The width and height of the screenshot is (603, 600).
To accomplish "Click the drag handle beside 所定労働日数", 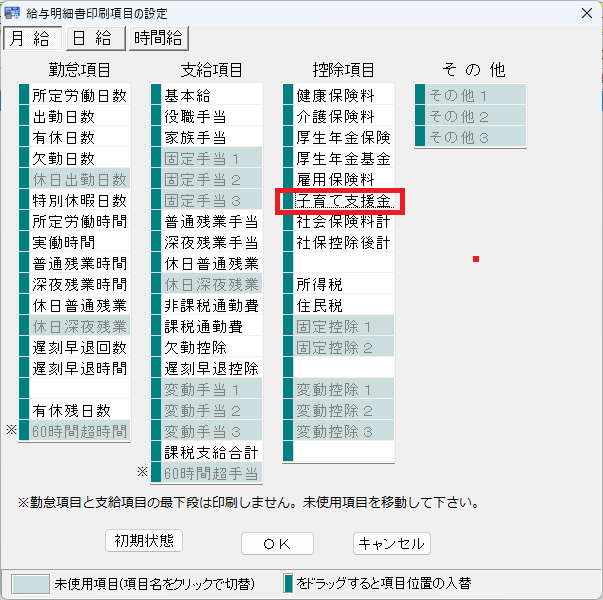I will [24, 95].
